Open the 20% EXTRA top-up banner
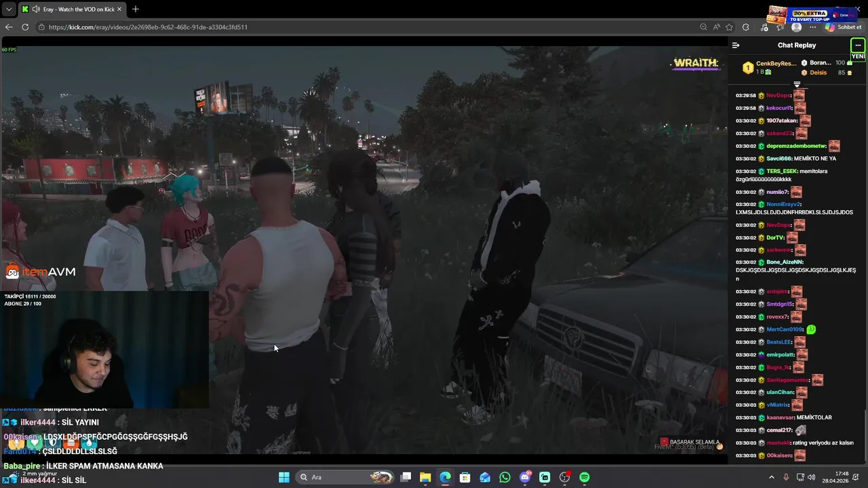868x488 pixels. (810, 14)
